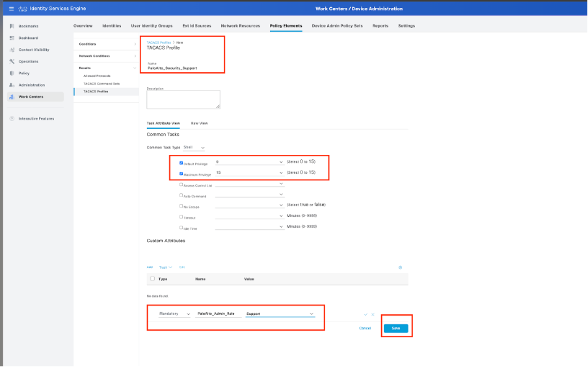This screenshot has height=367, width=588.
Task: Select TACACS Profiles in Results tree
Action: click(96, 92)
